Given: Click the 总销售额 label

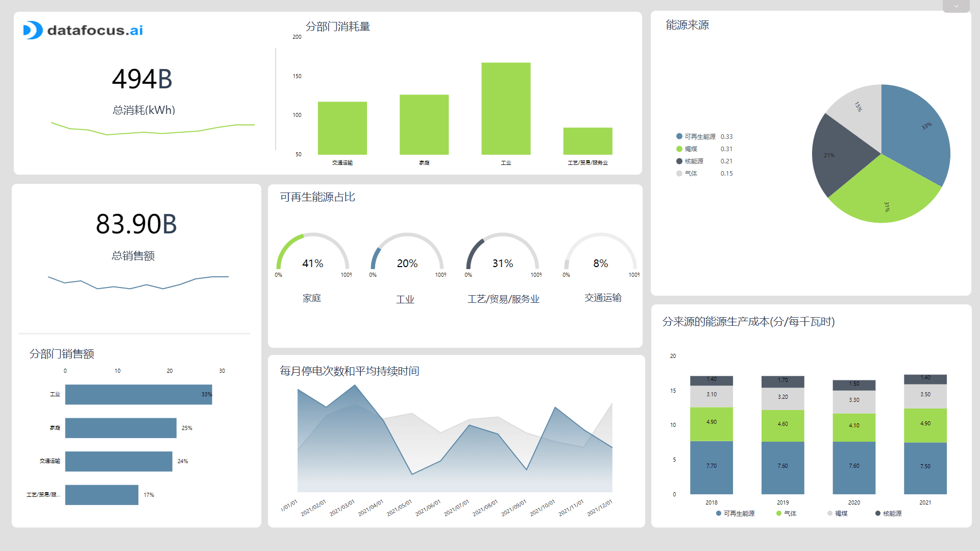Looking at the screenshot, I should point(133,256).
